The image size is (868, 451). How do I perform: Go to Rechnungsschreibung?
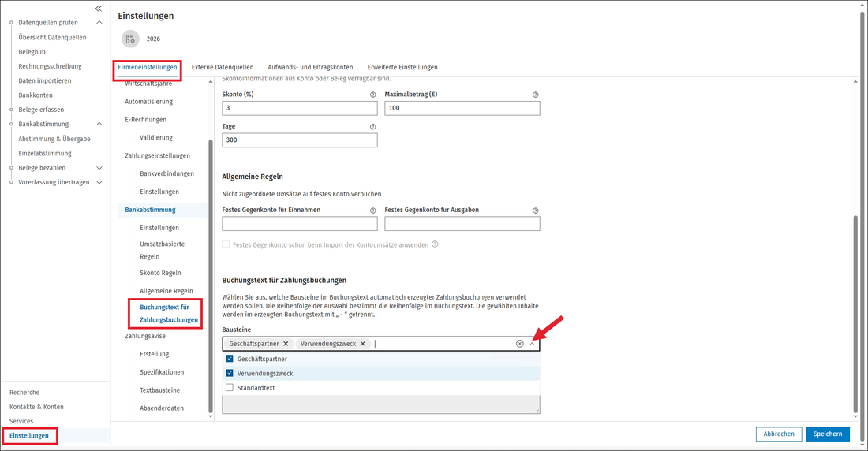[x=50, y=66]
